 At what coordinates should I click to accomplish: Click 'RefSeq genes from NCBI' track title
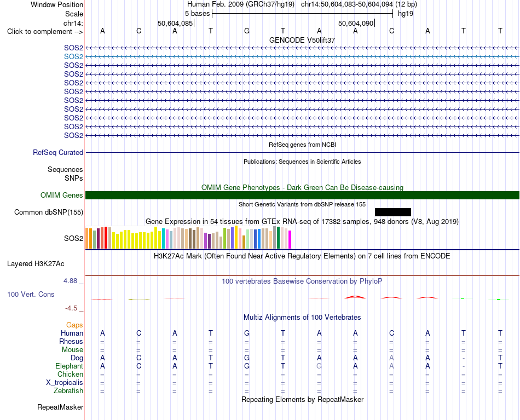[x=302, y=145]
